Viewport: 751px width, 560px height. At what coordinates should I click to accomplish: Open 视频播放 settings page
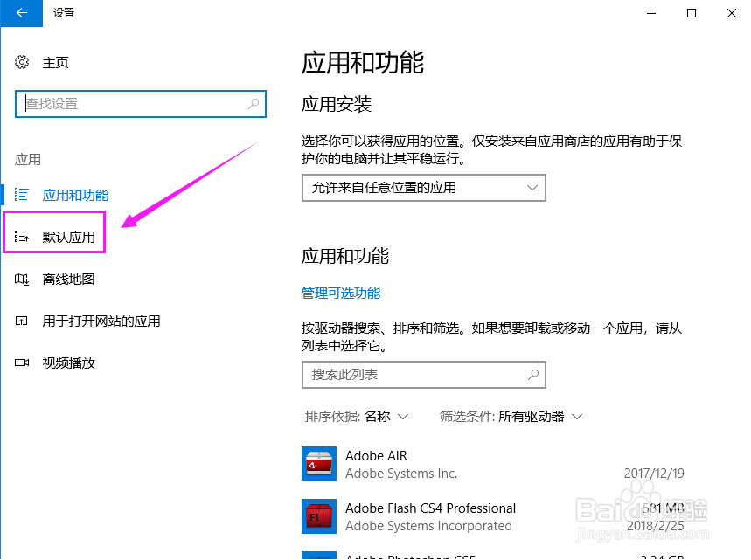[x=68, y=363]
